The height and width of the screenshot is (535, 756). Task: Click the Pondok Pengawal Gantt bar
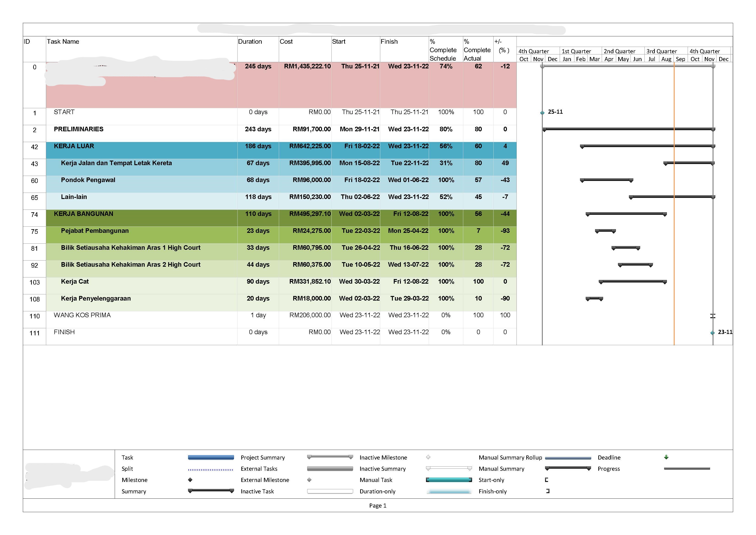607,180
